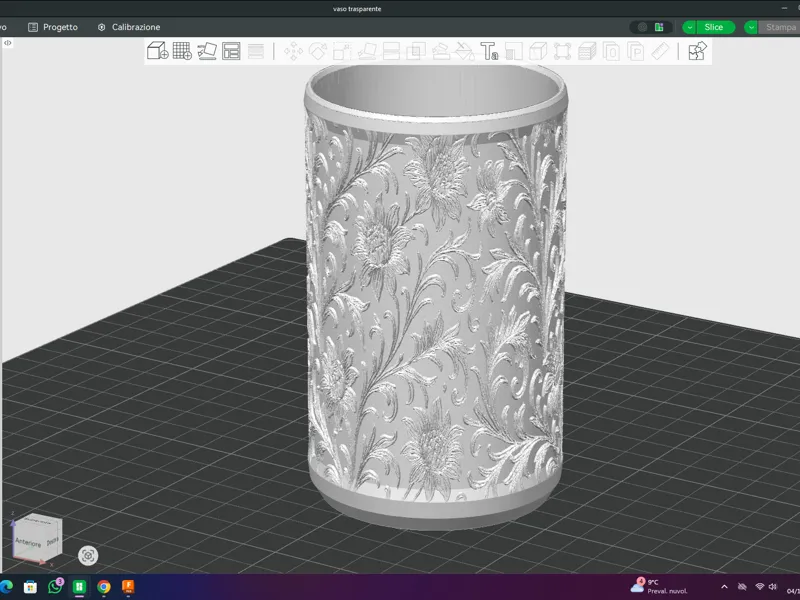800x600 pixels.
Task: Click the Stampa button
Action: (x=780, y=27)
